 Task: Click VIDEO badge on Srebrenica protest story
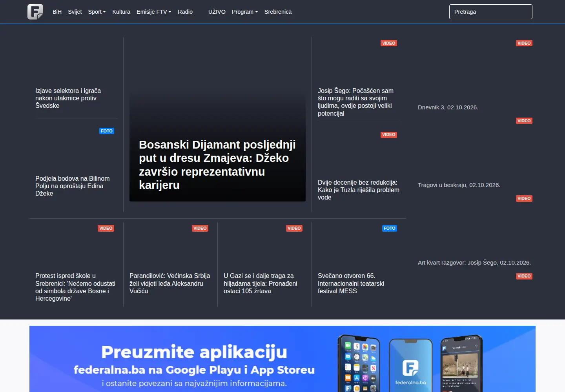click(x=106, y=228)
